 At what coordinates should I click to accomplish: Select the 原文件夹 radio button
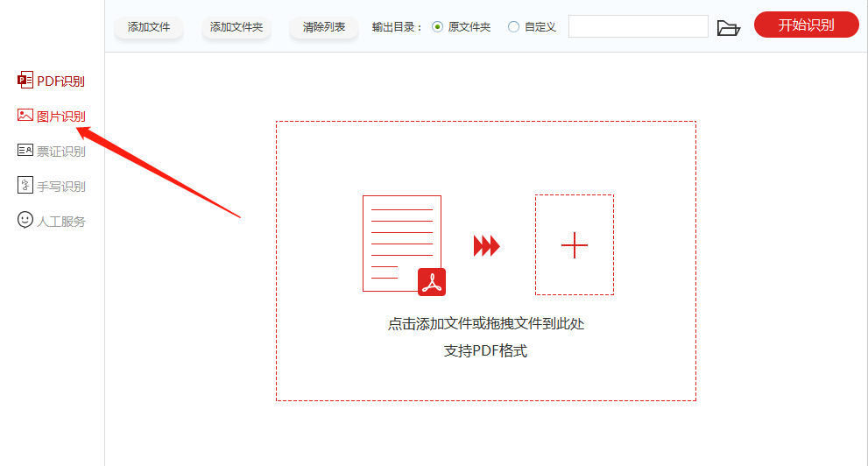pyautogui.click(x=438, y=27)
